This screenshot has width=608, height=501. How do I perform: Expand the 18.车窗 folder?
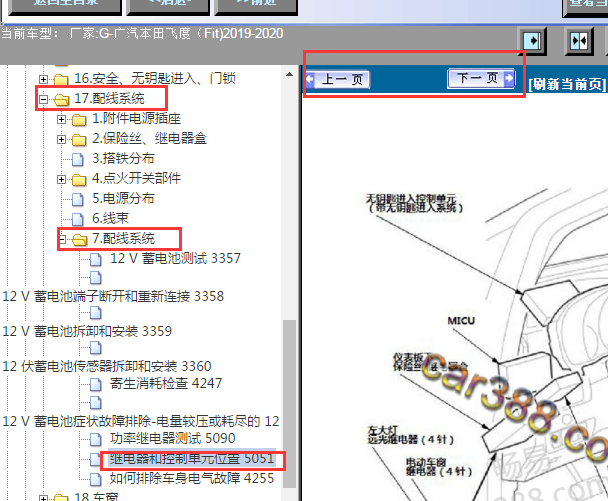click(x=43, y=498)
